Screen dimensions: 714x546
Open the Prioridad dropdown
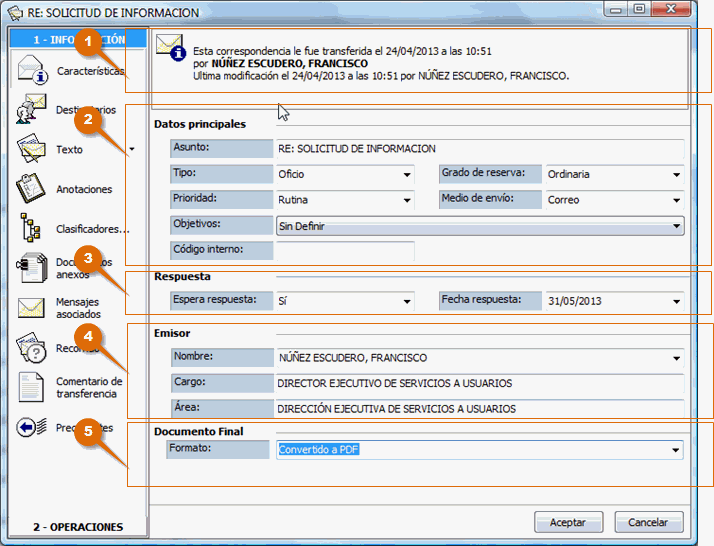[x=407, y=200]
